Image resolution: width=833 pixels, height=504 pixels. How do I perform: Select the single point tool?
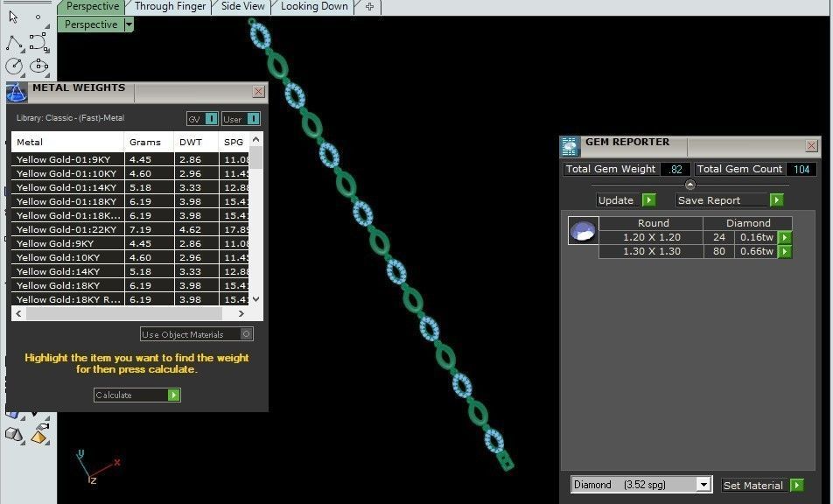(38, 17)
